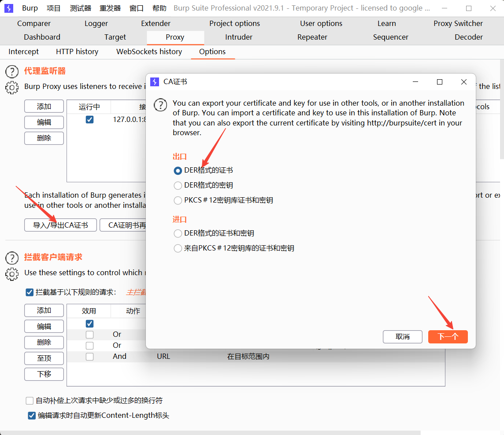Click 删除 button for proxy listeners
504x435 pixels.
(44, 138)
